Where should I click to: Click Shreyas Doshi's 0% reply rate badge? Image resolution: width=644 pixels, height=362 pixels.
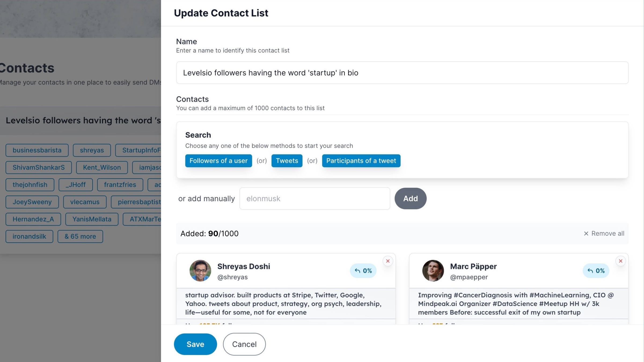coord(363,271)
